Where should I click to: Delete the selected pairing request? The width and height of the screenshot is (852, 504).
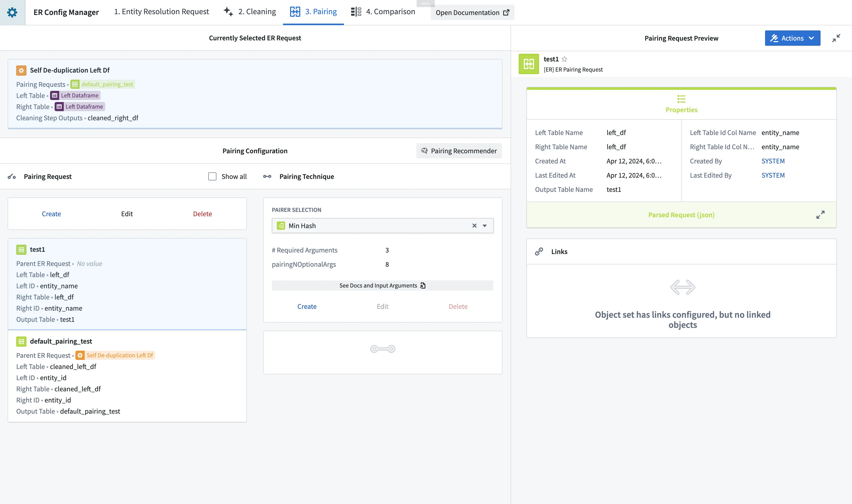202,214
